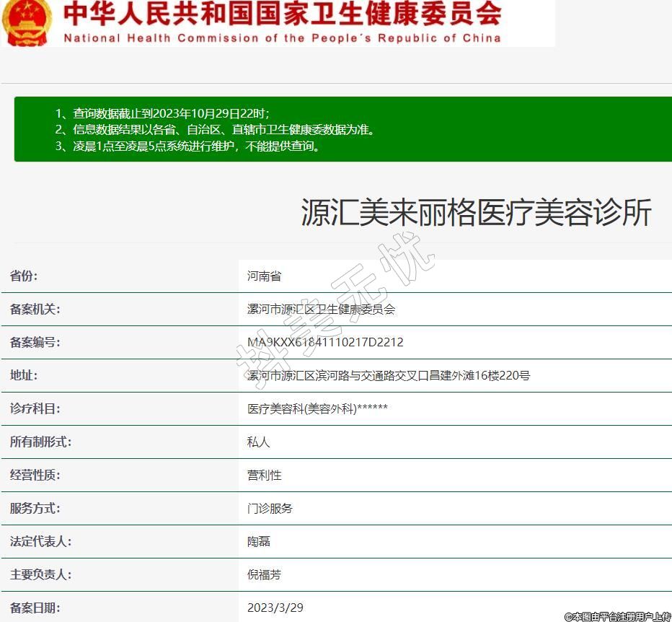Click the English National Health Commission text

[282, 38]
